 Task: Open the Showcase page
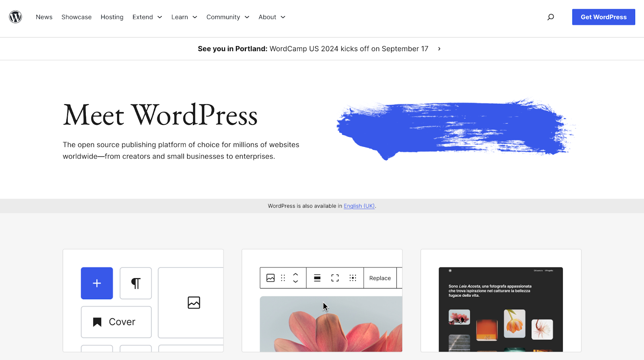click(76, 17)
